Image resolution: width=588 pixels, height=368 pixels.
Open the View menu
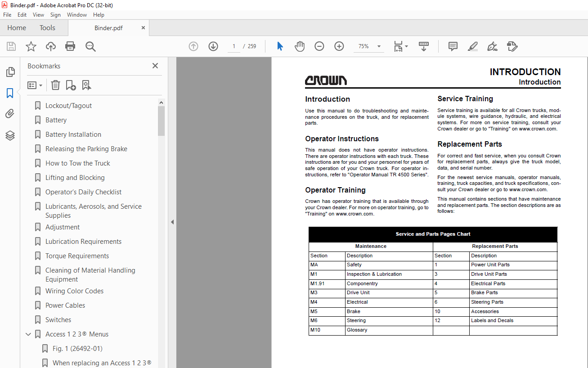pos(38,15)
